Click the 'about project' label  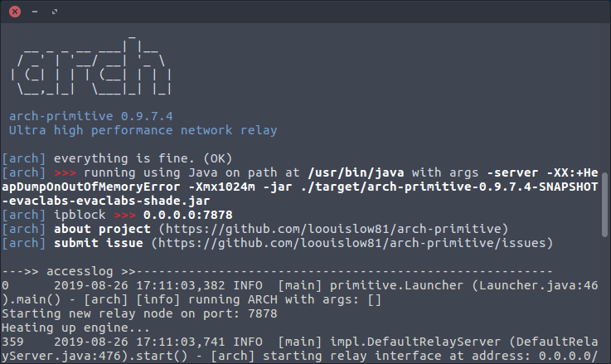coord(102,229)
